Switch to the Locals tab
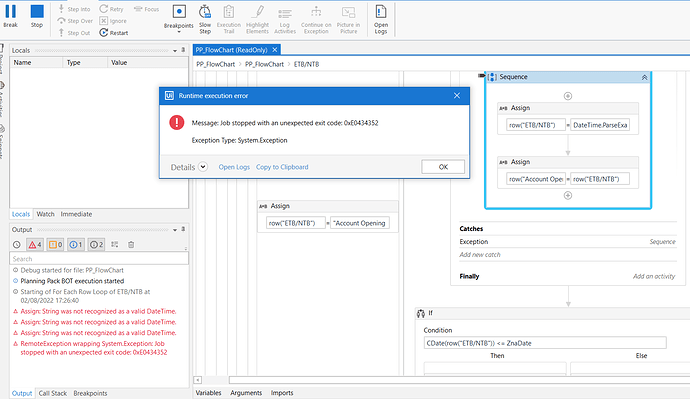690x399 pixels. 21,214
